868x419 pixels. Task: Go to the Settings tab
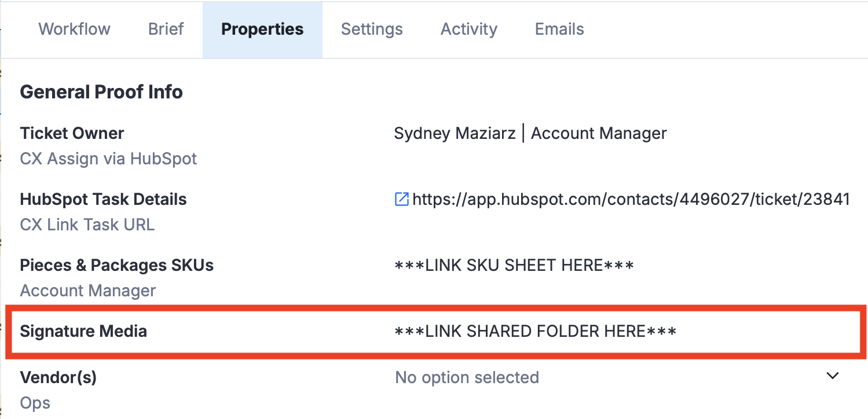[372, 30]
